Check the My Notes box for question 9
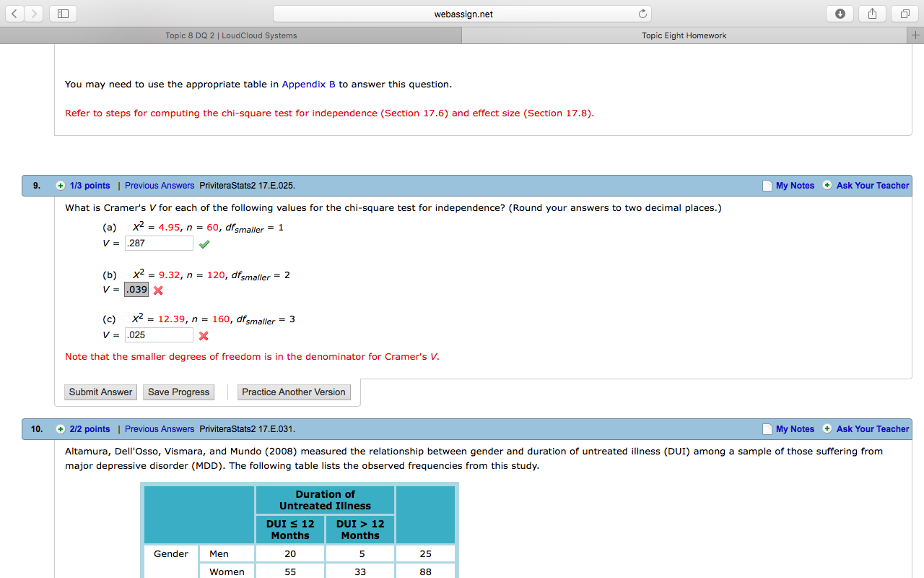The height and width of the screenshot is (578, 924). point(767,186)
